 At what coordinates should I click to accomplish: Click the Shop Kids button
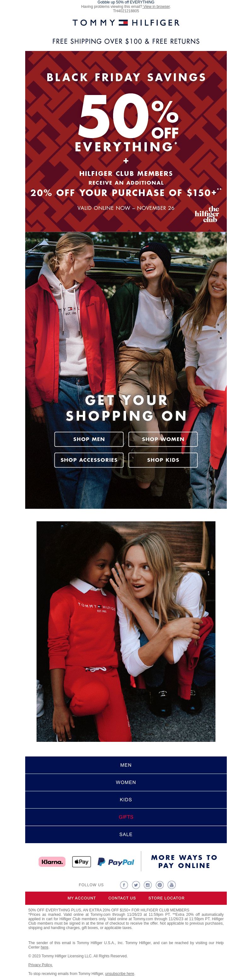pyautogui.click(x=163, y=460)
